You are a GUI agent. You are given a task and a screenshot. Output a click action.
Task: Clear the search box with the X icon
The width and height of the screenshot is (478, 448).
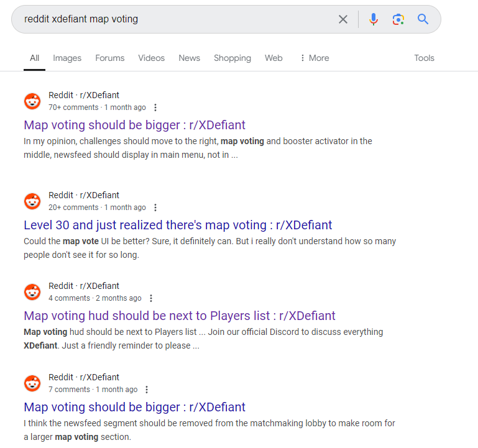pos(343,19)
